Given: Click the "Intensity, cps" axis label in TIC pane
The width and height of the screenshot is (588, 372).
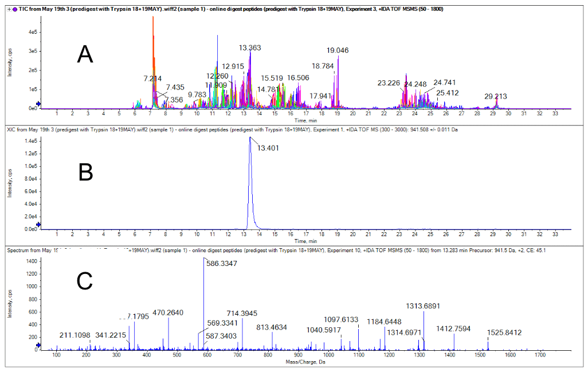Looking at the screenshot, I should pos(10,62).
